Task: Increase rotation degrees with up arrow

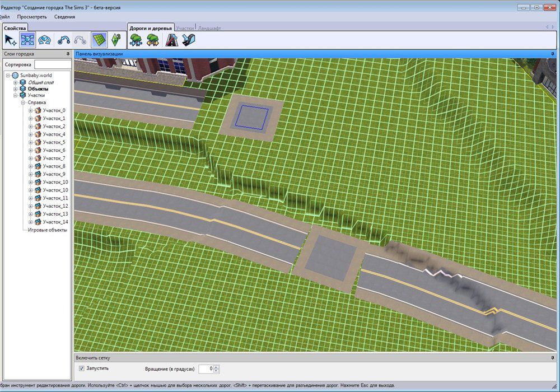Action: point(217,367)
